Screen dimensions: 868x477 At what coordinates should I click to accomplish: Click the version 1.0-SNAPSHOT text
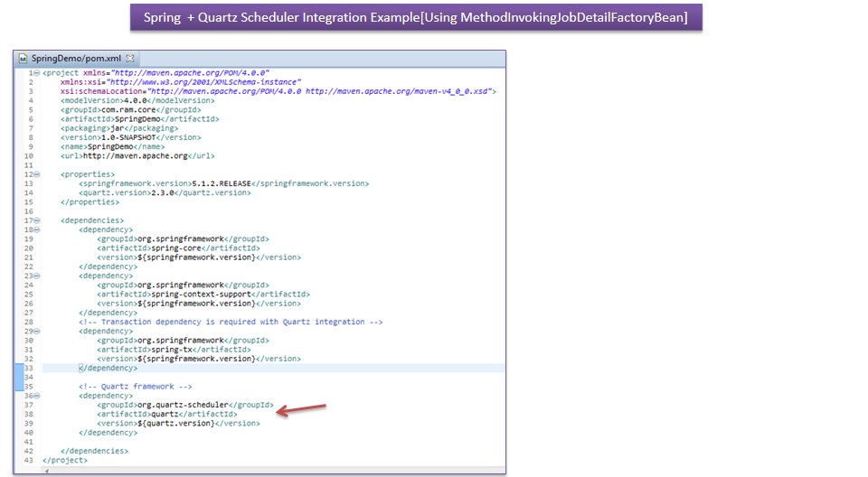tap(128, 137)
